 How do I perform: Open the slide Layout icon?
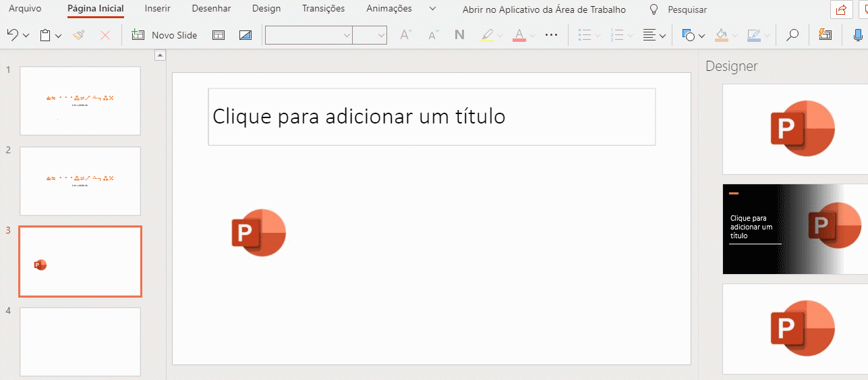(x=219, y=35)
